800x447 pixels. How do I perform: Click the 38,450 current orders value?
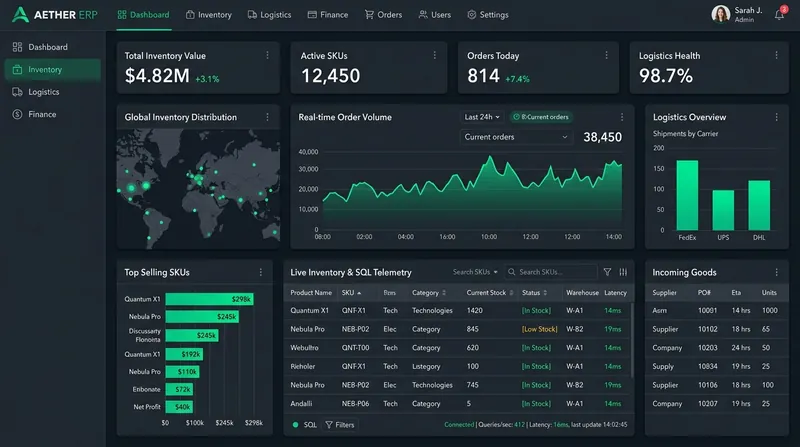click(603, 137)
